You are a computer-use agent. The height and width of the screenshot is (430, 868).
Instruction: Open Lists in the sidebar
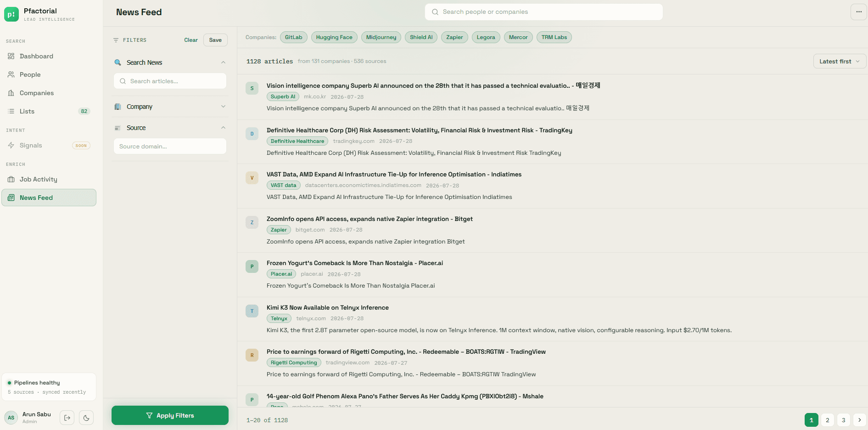click(x=49, y=111)
